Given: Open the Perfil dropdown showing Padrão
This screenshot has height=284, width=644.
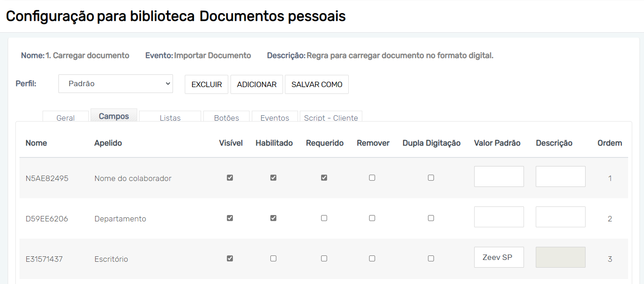Looking at the screenshot, I should pyautogui.click(x=115, y=84).
